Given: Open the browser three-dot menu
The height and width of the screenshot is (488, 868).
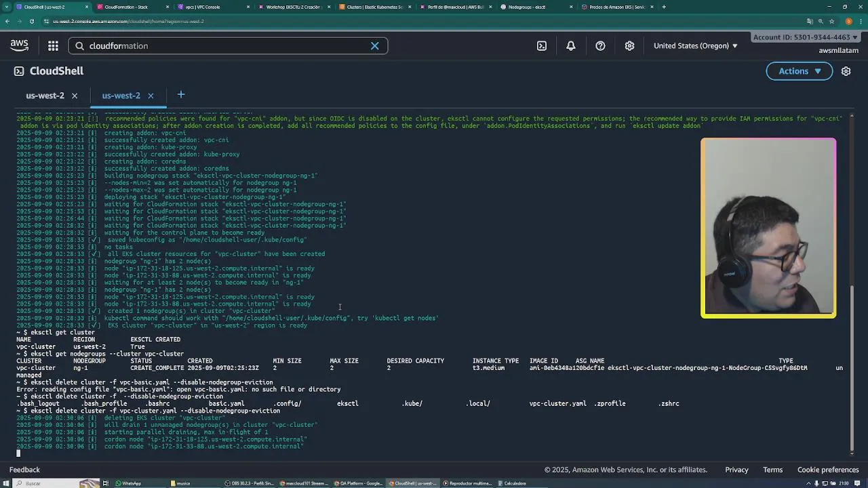Looking at the screenshot, I should point(860,21).
